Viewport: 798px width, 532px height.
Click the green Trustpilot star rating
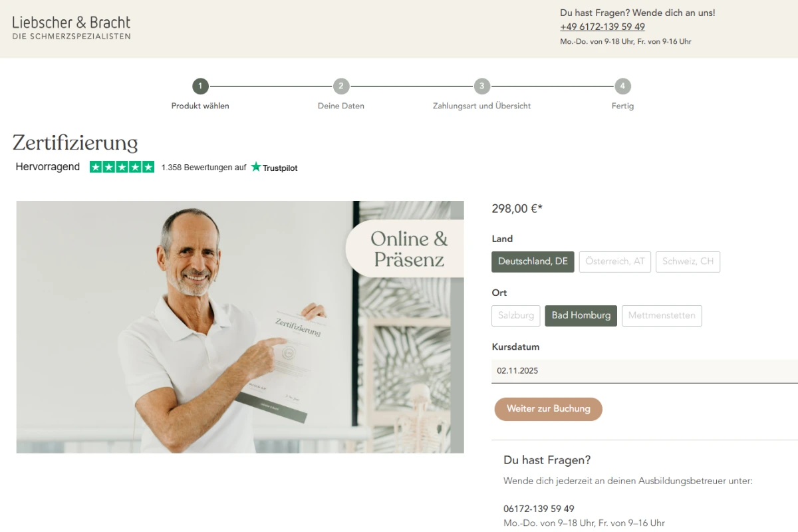(x=122, y=167)
